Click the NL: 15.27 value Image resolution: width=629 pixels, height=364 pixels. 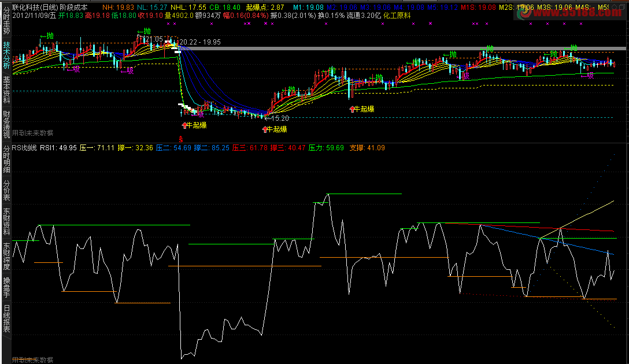[152, 7]
